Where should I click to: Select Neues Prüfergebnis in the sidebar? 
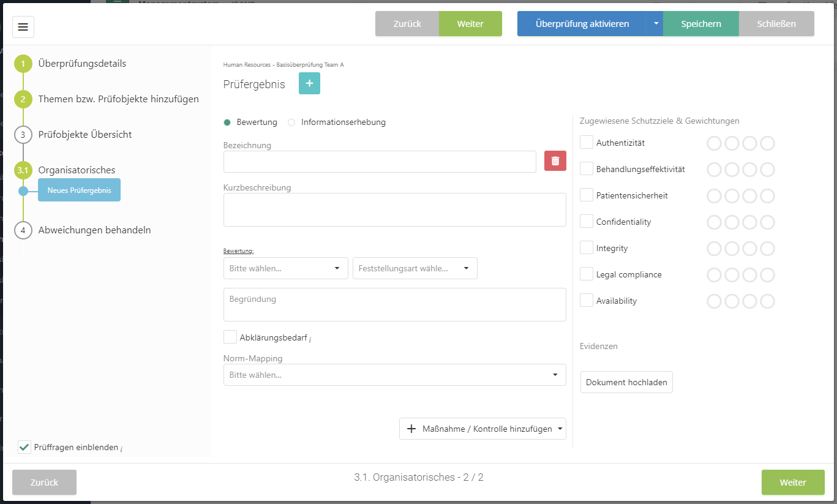(79, 190)
